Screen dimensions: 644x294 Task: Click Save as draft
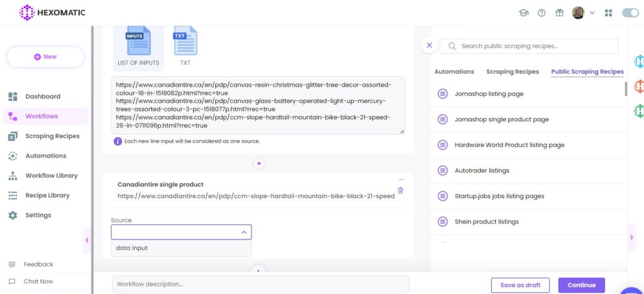tap(520, 285)
